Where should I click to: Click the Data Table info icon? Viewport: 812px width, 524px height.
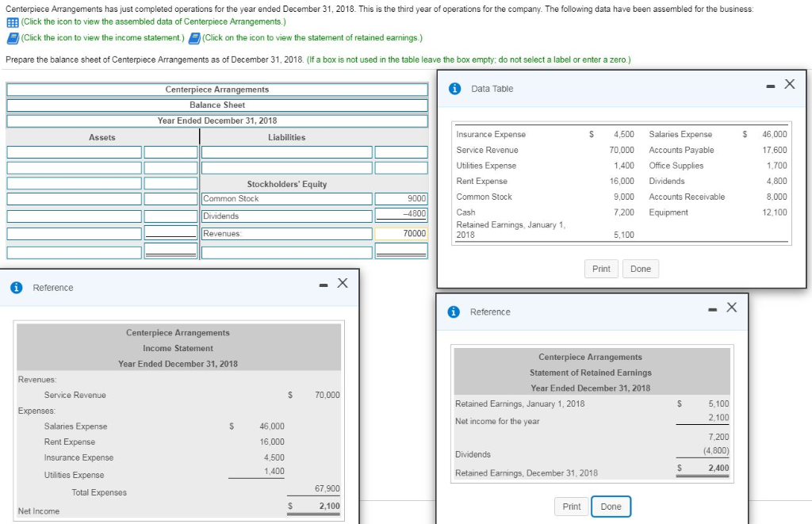454,89
